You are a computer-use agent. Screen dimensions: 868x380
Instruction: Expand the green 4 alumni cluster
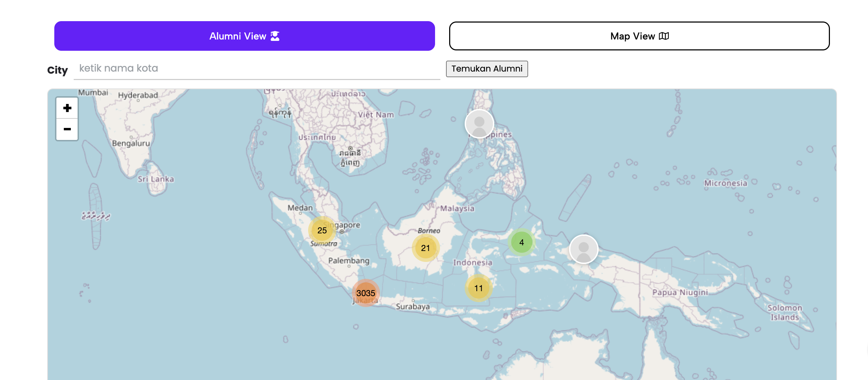pyautogui.click(x=521, y=242)
